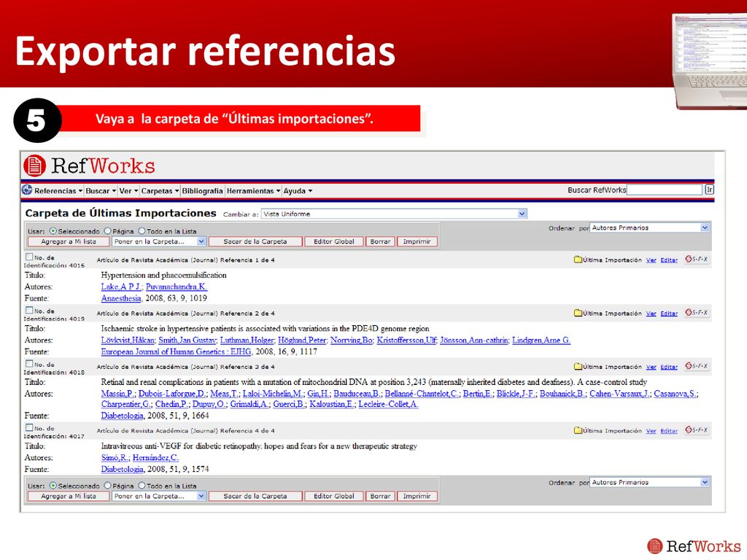Click Editar link for Hypertension reference
This screenshot has height=560, width=747.
click(x=669, y=260)
